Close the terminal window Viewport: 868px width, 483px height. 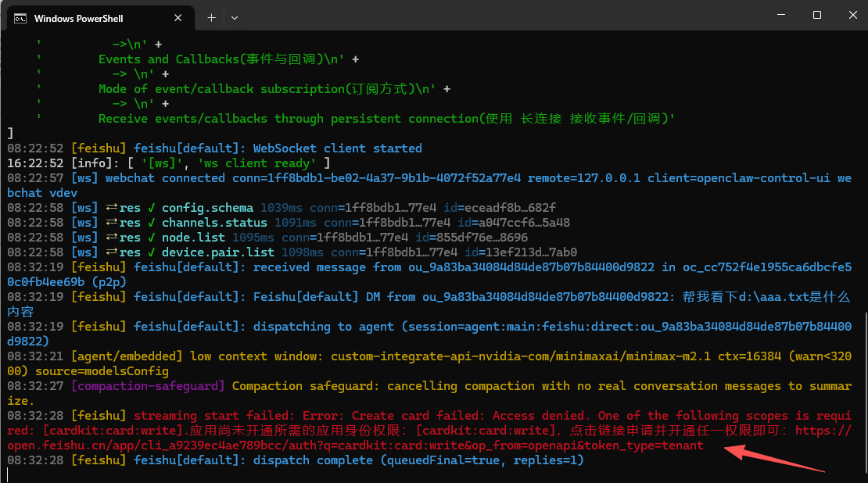(x=852, y=15)
